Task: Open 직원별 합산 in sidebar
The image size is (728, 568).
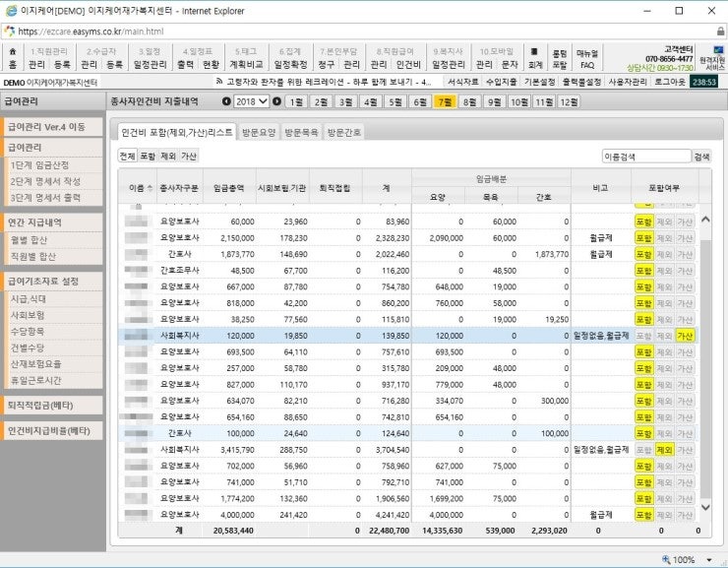Action: pyautogui.click(x=55, y=256)
